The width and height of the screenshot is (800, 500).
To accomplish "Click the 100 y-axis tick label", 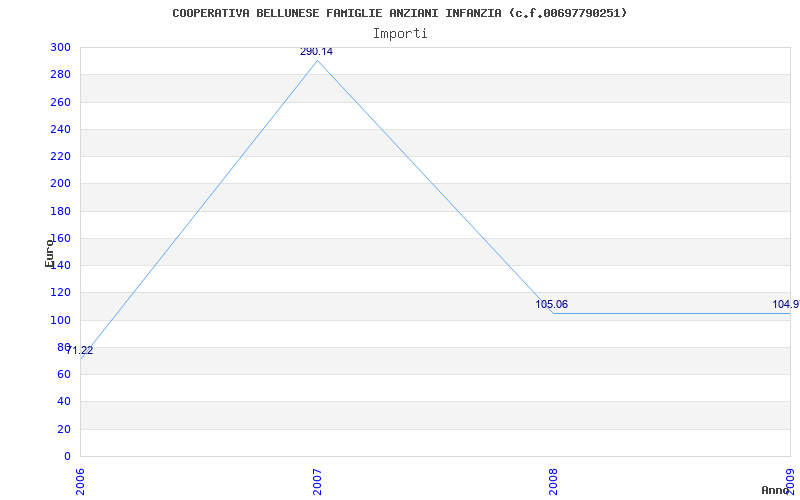I will (x=60, y=320).
